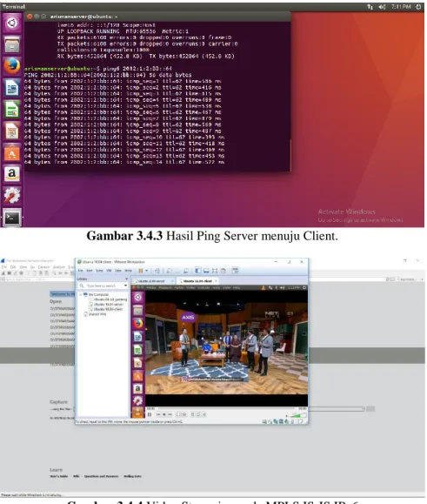Open System Settings in the server desktop launcher
The height and width of the screenshot is (504, 427).
coord(12,196)
